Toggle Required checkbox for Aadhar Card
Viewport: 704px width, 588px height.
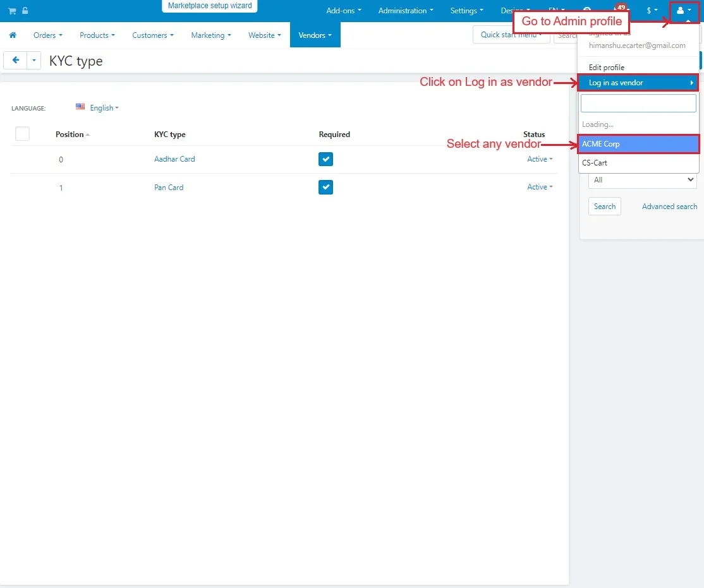325,159
